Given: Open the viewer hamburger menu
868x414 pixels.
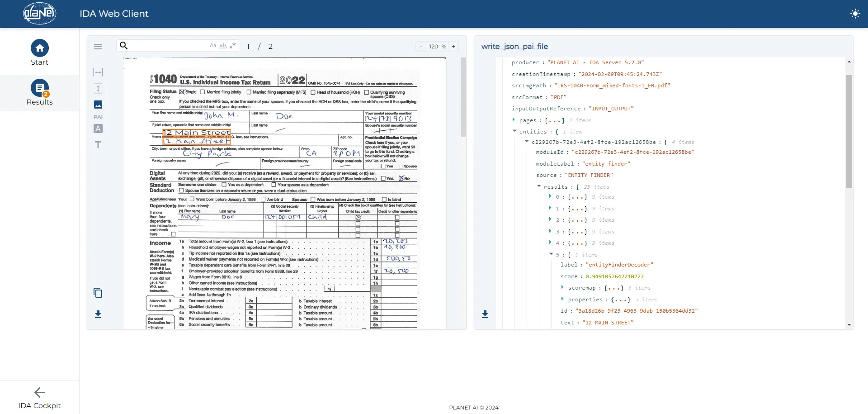Looking at the screenshot, I should click(98, 47).
